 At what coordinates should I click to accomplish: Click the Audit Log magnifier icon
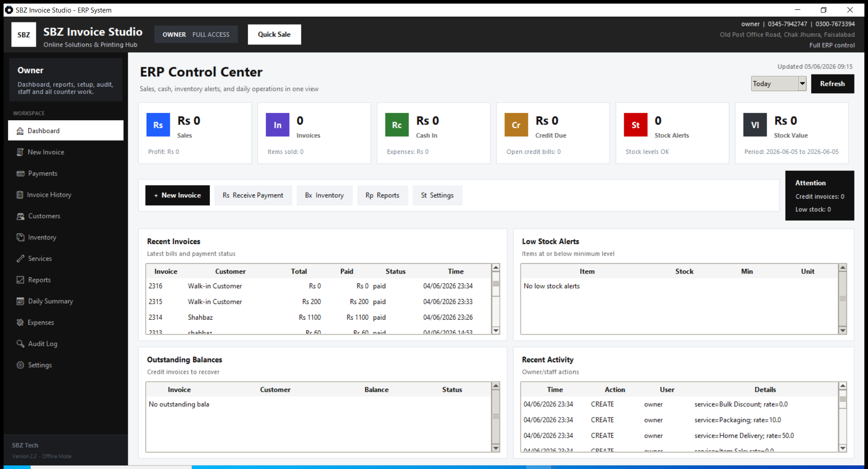tap(20, 344)
